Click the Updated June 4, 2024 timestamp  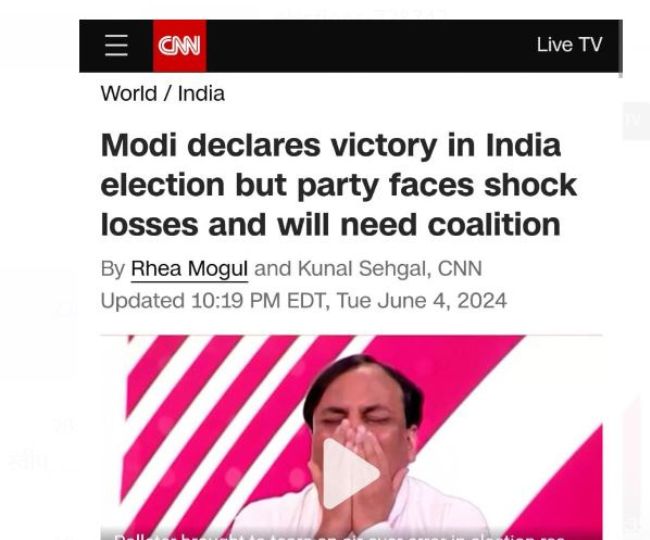tap(303, 300)
